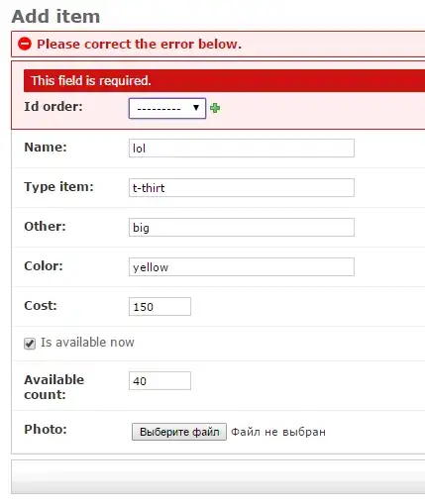Click the Photo label
Image resolution: width=425 pixels, height=504 pixels.
(46, 429)
